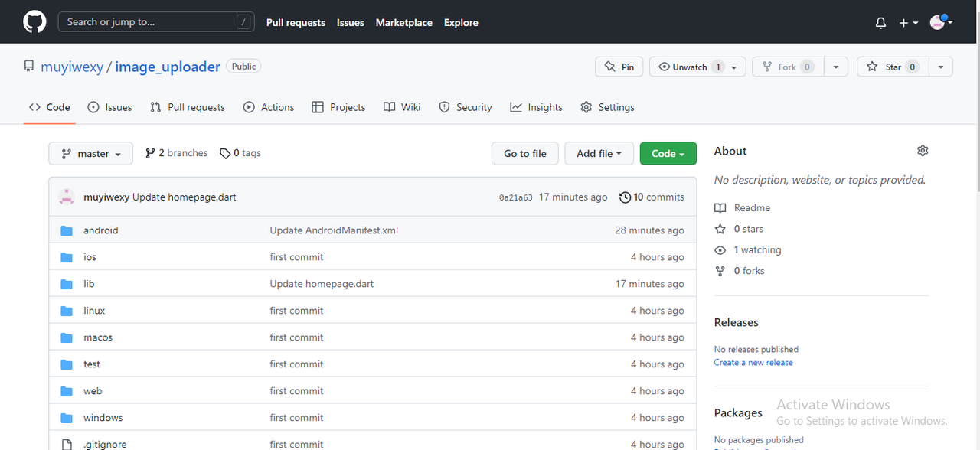Screen dimensions: 980x450
Task: Expand the Fork options dropdown arrow
Action: 836,67
